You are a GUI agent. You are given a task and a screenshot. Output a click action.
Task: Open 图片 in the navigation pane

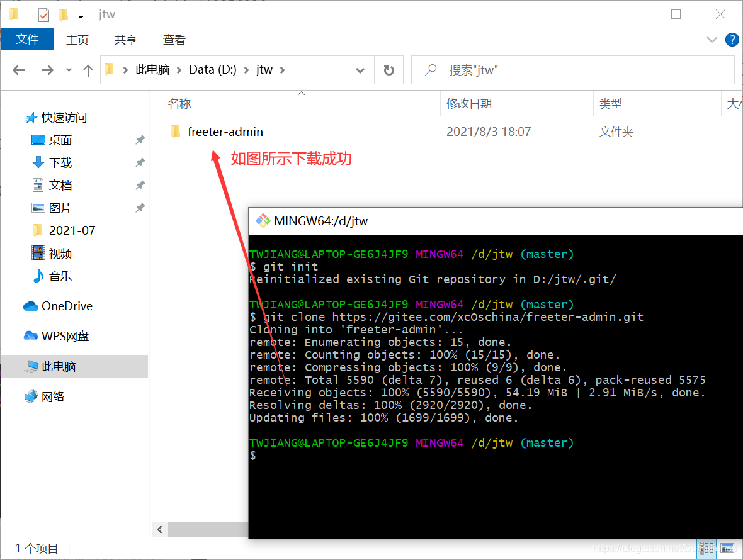tap(60, 208)
